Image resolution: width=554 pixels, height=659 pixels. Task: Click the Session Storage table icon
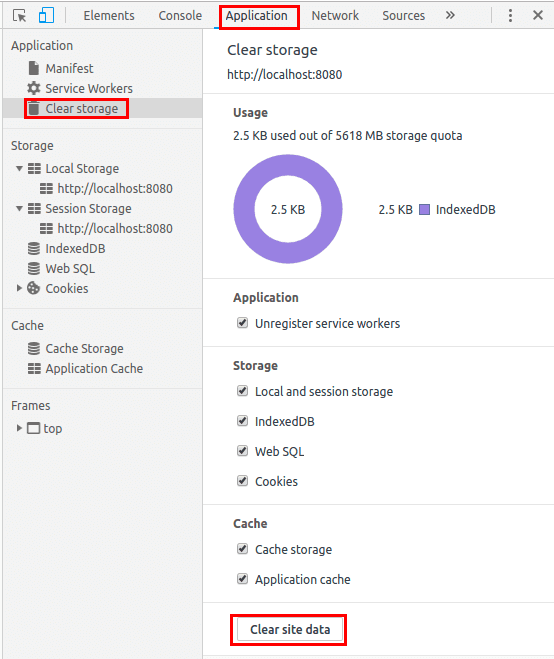[34, 208]
